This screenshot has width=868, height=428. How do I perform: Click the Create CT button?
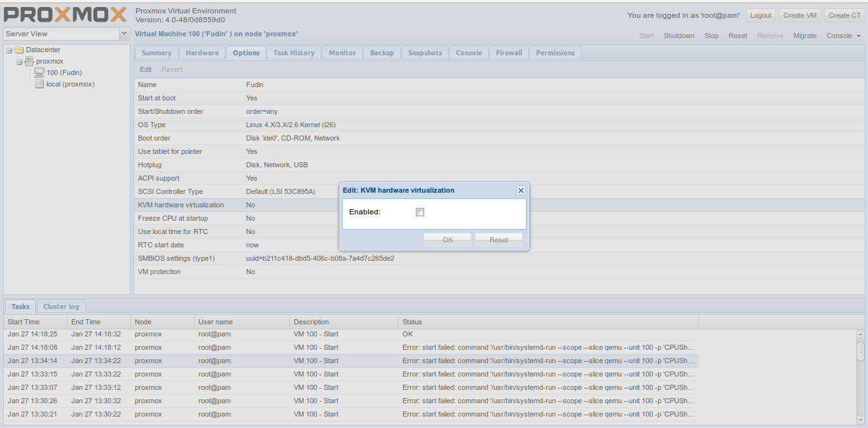pyautogui.click(x=844, y=15)
